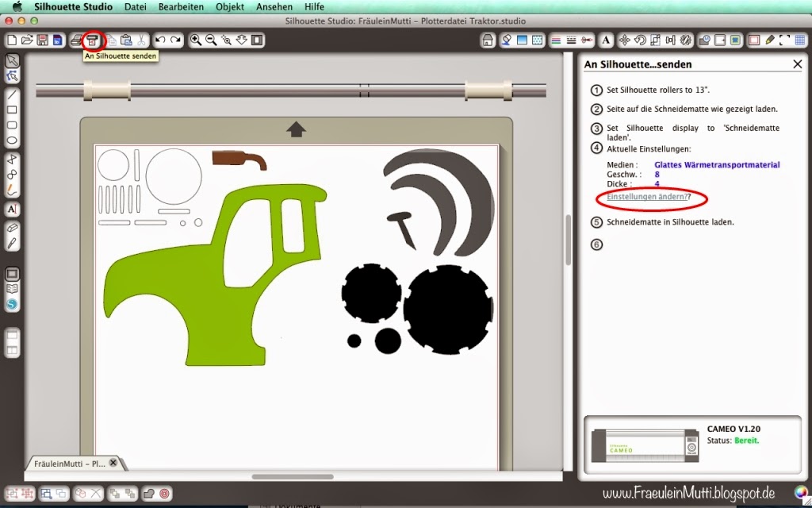The width and height of the screenshot is (812, 508).
Task: Open the Text Style 'A' icon
Action: (x=606, y=40)
